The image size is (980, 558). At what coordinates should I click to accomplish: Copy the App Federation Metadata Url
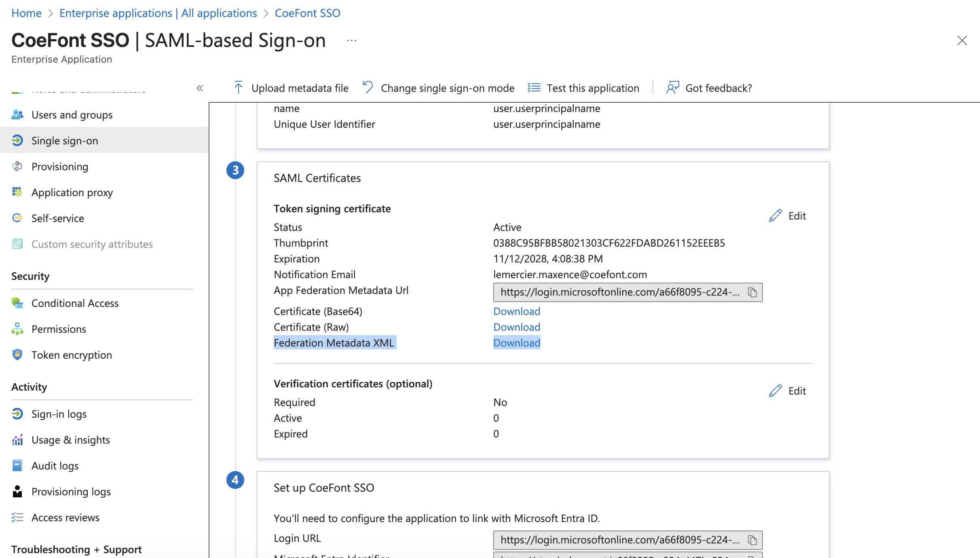pyautogui.click(x=752, y=292)
